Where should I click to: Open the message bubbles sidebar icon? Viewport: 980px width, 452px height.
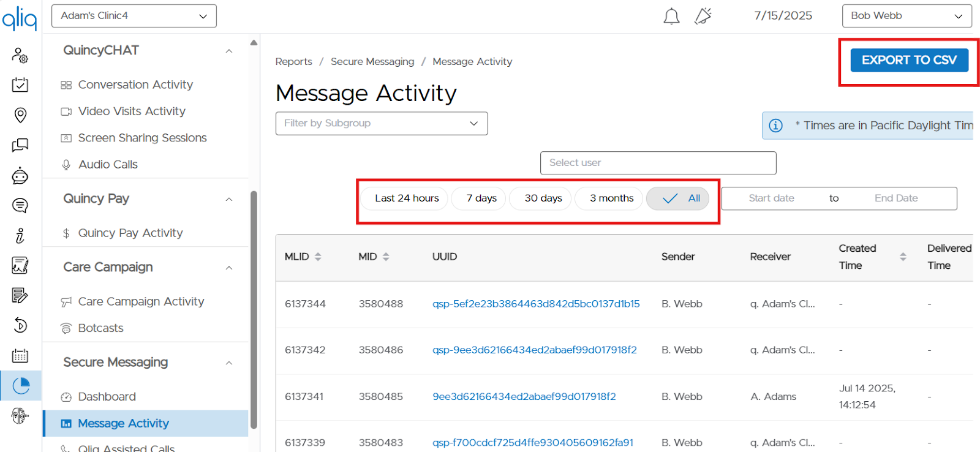click(20, 205)
